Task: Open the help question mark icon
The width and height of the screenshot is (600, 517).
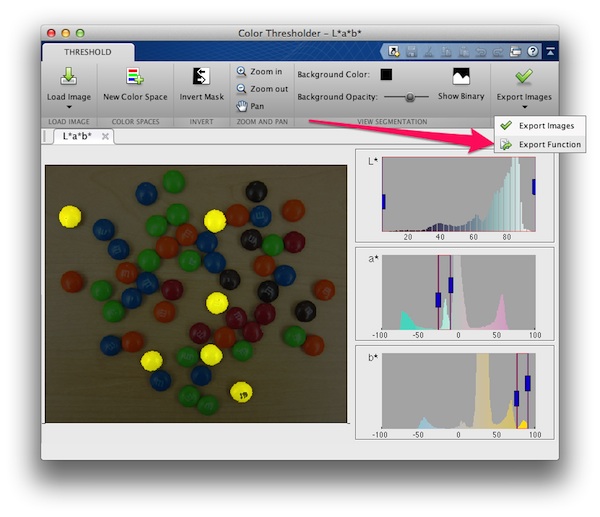Action: [532, 51]
